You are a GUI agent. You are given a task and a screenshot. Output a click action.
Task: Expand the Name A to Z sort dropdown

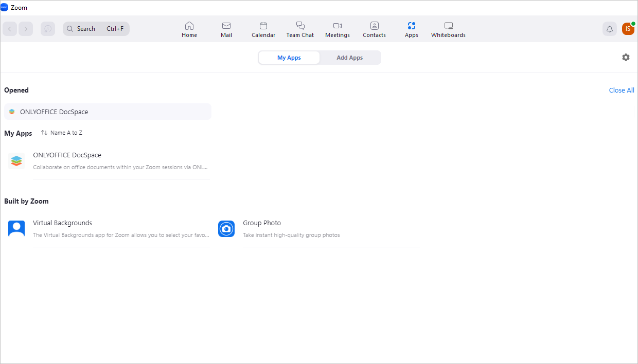[x=62, y=133]
